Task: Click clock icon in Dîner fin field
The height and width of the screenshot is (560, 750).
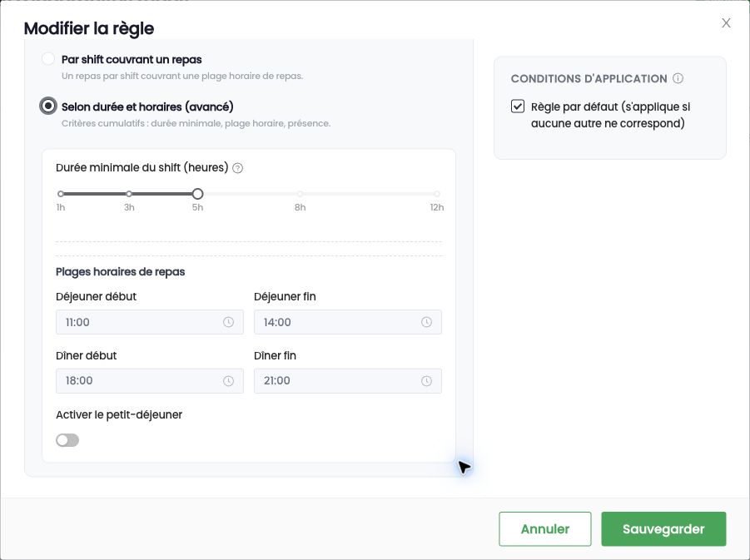Action: [427, 381]
